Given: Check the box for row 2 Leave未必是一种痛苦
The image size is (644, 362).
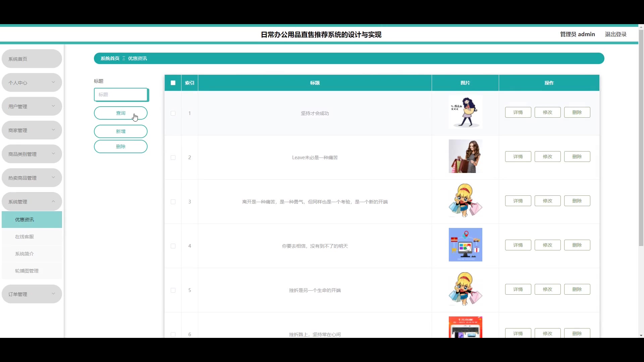Looking at the screenshot, I should pos(173,158).
